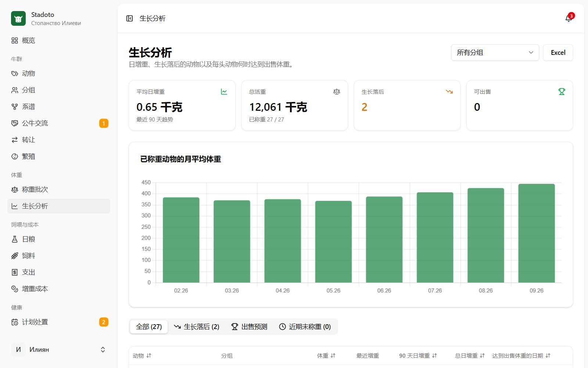
Task: Click the 饲料 wheat icon
Action: point(15,256)
